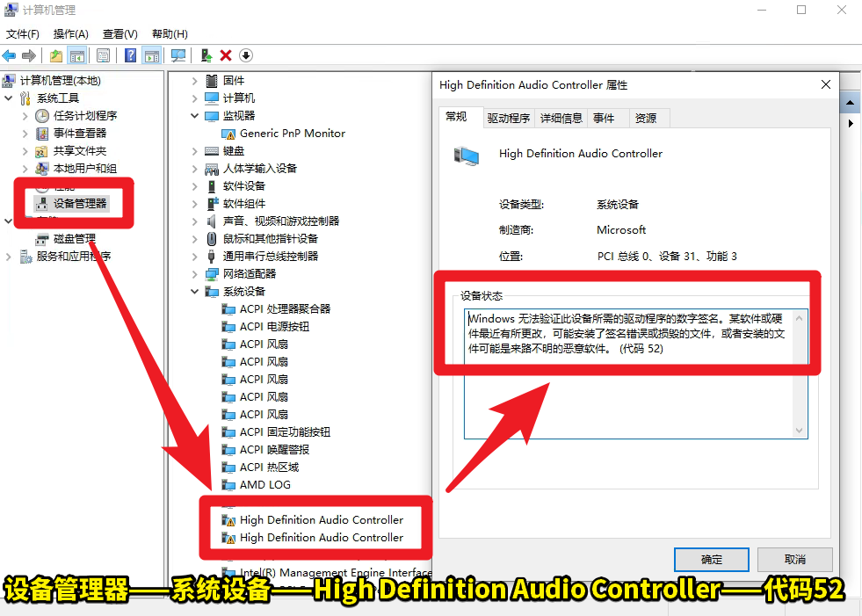Select 设备管理器 in the left tree
The width and height of the screenshot is (862, 616).
point(80,204)
